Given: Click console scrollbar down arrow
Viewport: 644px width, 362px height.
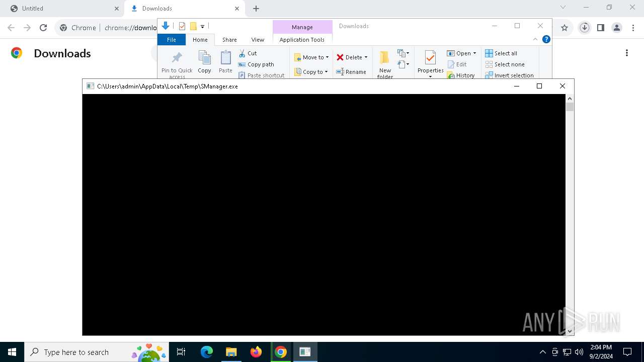Looking at the screenshot, I should [x=570, y=331].
